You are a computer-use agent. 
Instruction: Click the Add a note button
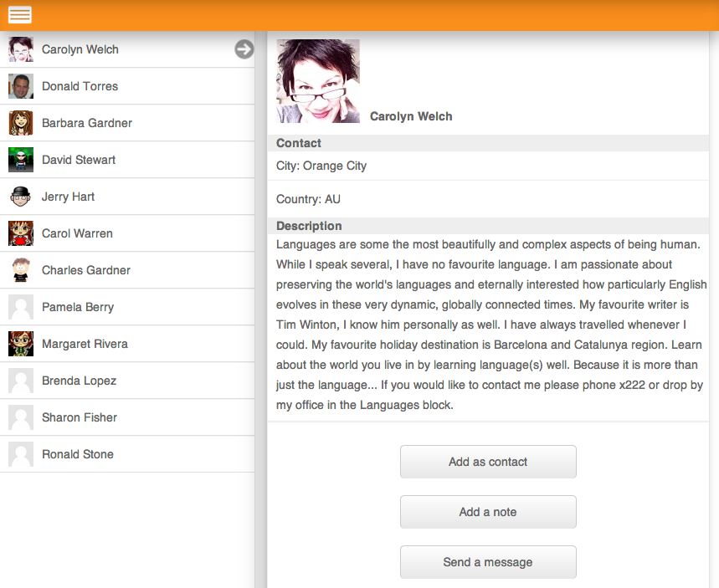[488, 512]
